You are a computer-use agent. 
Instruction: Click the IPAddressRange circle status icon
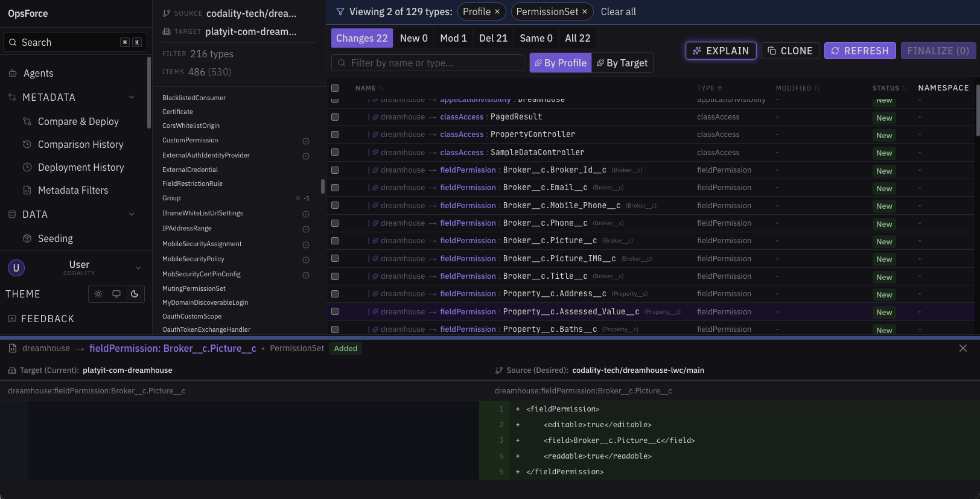pyautogui.click(x=306, y=229)
